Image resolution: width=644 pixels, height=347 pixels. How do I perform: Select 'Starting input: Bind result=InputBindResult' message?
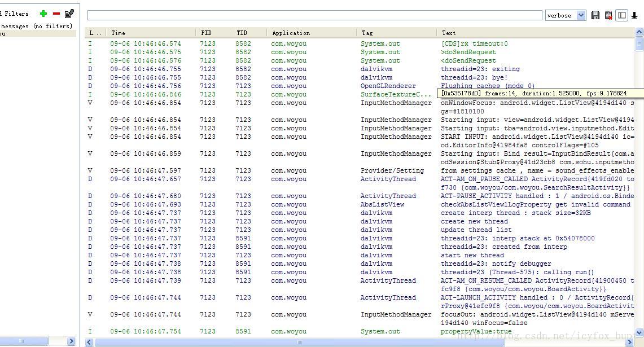pyautogui.click(x=537, y=157)
